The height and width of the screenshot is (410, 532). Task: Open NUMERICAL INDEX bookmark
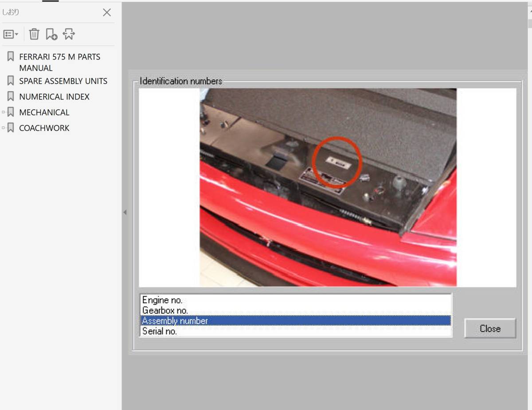click(54, 97)
